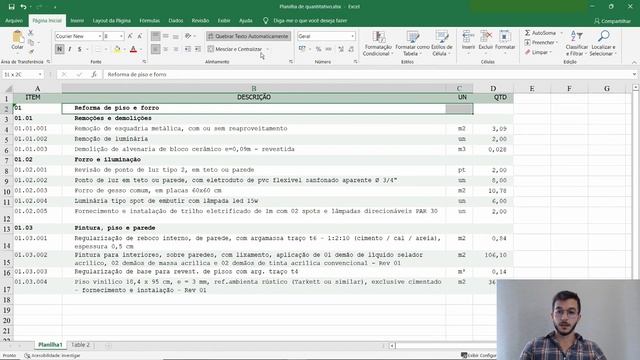This screenshot has width=640, height=360.
Task: Apply percent style to the cells
Action: coord(318,49)
